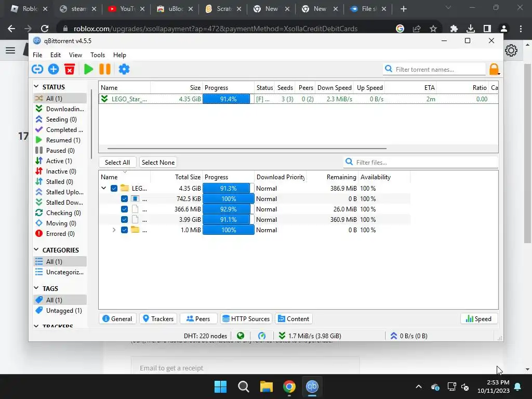
Task: Sort torrents by Down Speed column header
Action: click(x=334, y=87)
